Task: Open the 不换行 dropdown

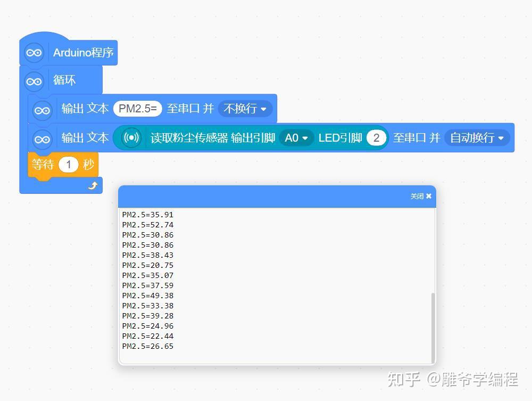Action: (x=245, y=108)
